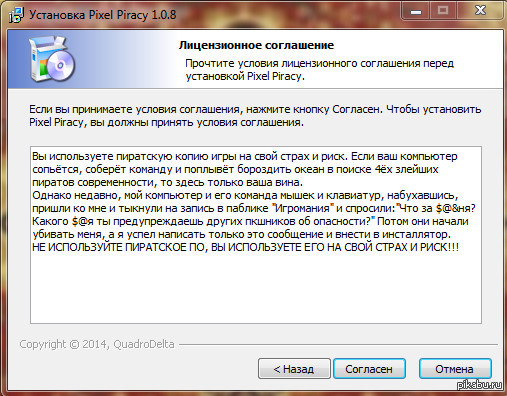Click the line starting 'убивать меня, а я успел'
The height and width of the screenshot is (396, 507).
pos(241,234)
